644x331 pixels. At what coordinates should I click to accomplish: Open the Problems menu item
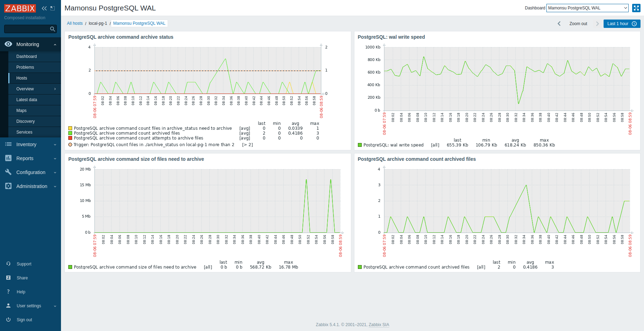34,67
